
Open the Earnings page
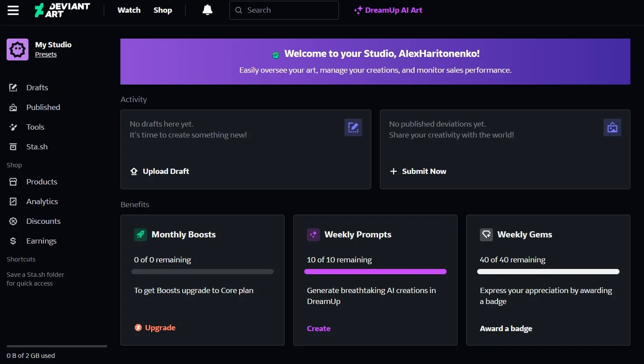pyautogui.click(x=42, y=241)
